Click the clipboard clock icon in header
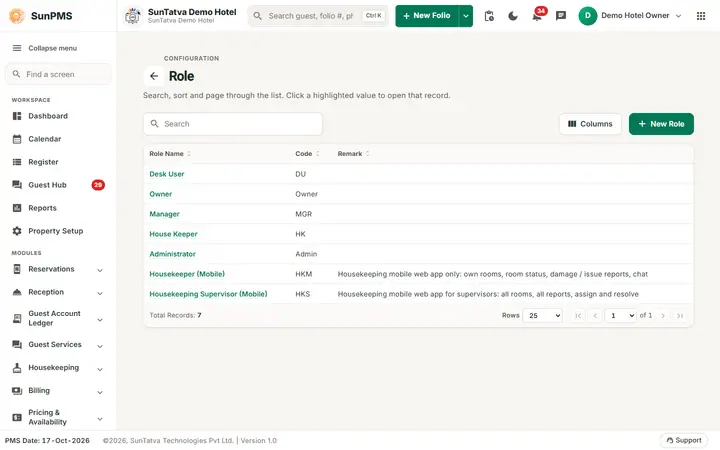The height and width of the screenshot is (450, 720). pyautogui.click(x=489, y=16)
